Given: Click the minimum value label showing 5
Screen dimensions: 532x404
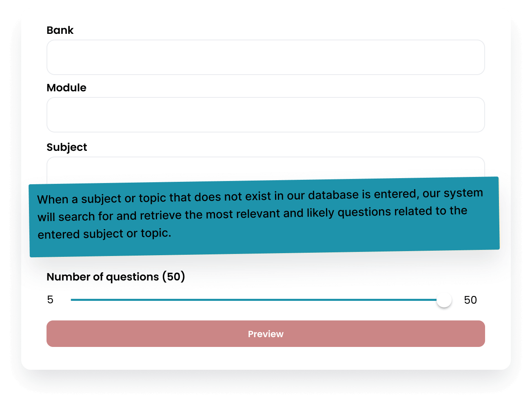Looking at the screenshot, I should point(50,300).
